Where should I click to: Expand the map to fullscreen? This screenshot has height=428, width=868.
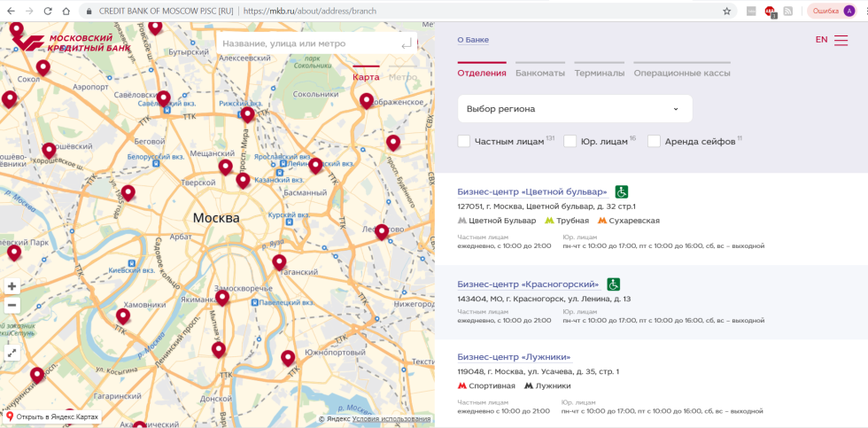coord(12,353)
